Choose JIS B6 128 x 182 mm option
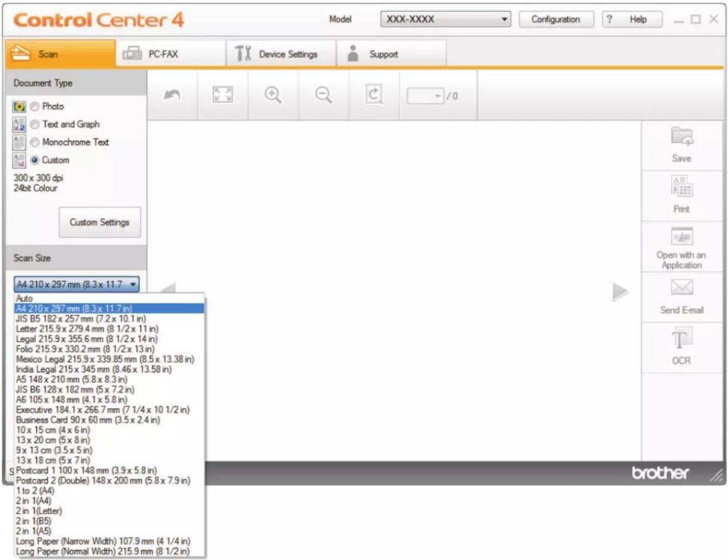The height and width of the screenshot is (560, 728). coord(109,389)
